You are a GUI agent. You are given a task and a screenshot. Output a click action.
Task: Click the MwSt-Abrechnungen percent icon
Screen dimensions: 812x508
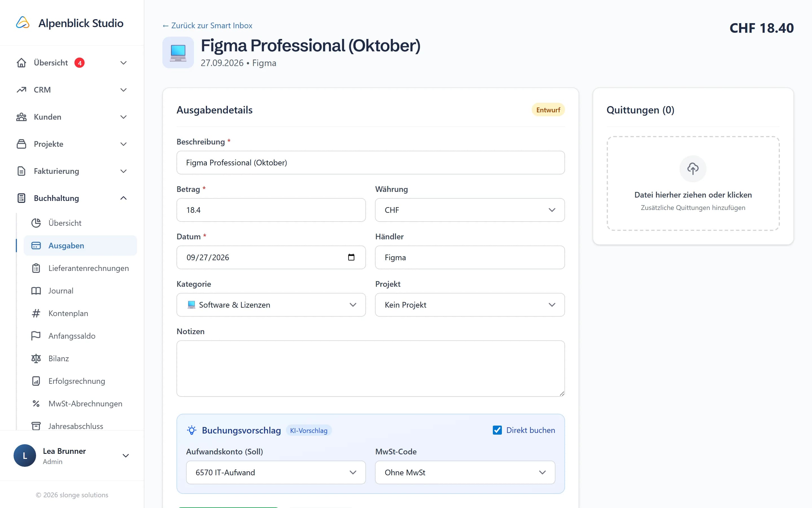coord(36,404)
